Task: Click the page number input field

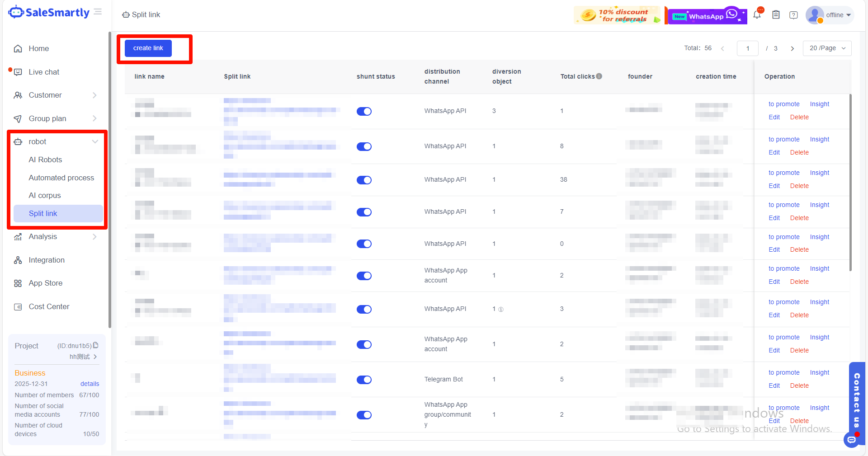Action: coord(747,48)
